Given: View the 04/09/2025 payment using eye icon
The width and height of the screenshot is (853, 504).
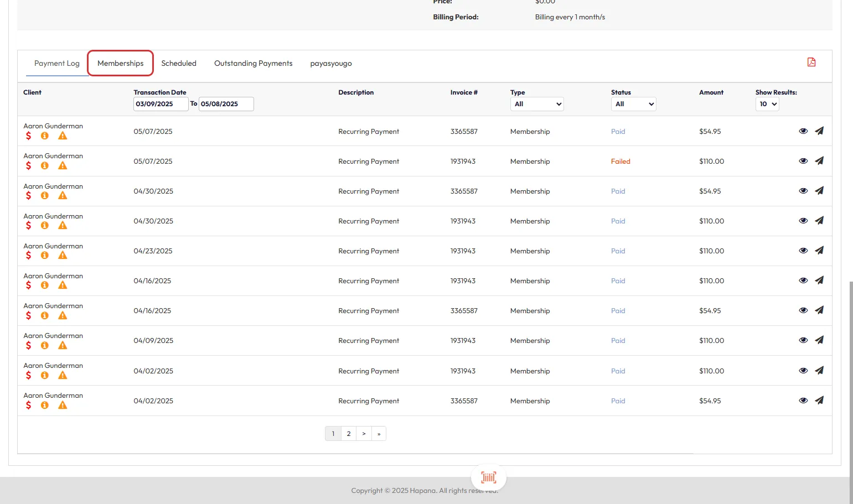Looking at the screenshot, I should click(x=803, y=340).
